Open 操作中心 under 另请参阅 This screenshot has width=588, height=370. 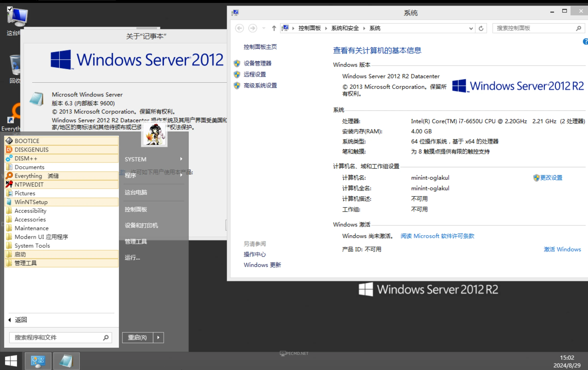click(x=254, y=254)
